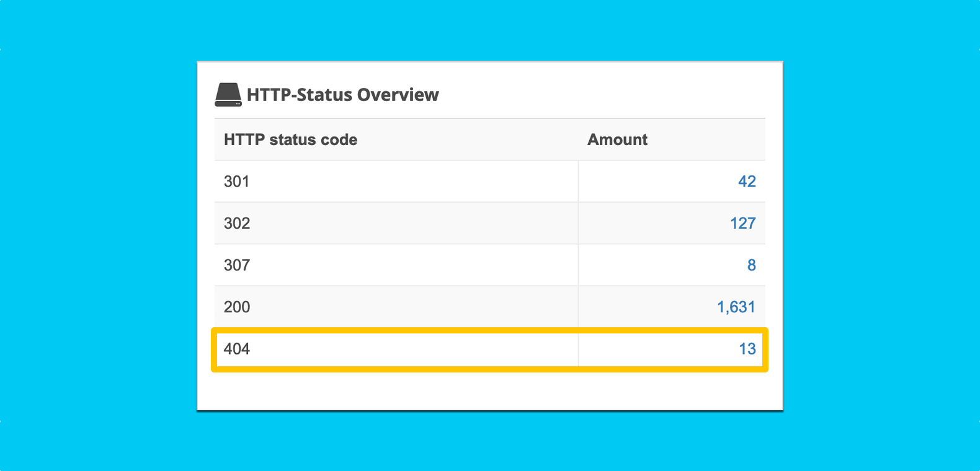Click the 404 status code cell
The image size is (980, 471).
coord(237,349)
